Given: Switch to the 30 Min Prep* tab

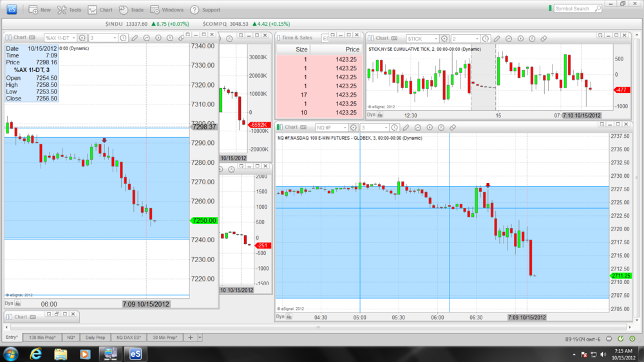Looking at the screenshot, I should tap(165, 338).
